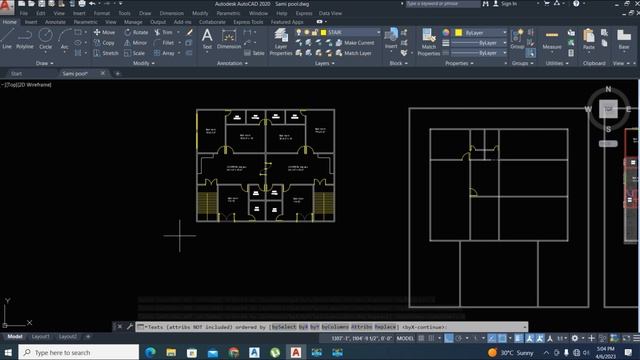The height and width of the screenshot is (360, 640).
Task: Open the Dimension menu
Action: [x=171, y=13]
